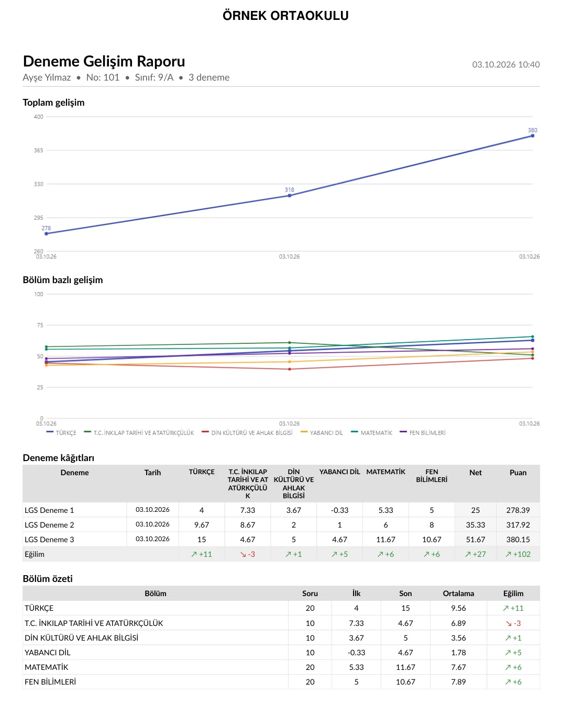Click the school title ÖRNEK ORTAOKULU
The width and height of the screenshot is (563, 728).
(285, 16)
